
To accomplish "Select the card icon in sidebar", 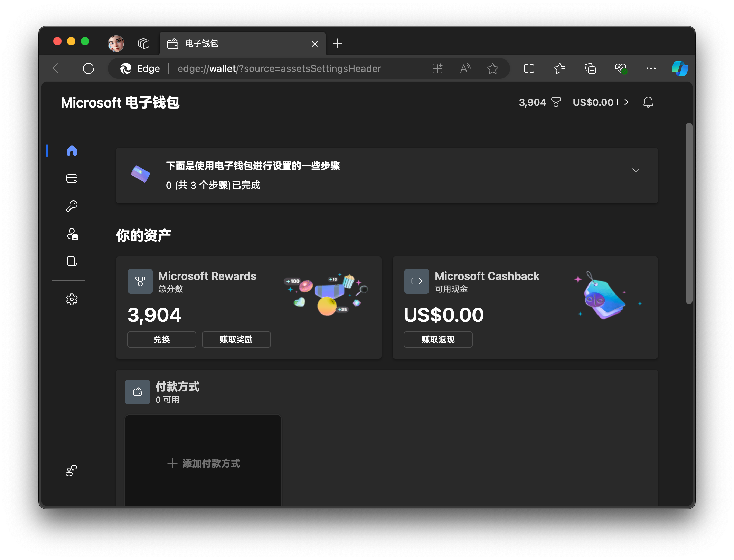I will pyautogui.click(x=72, y=178).
